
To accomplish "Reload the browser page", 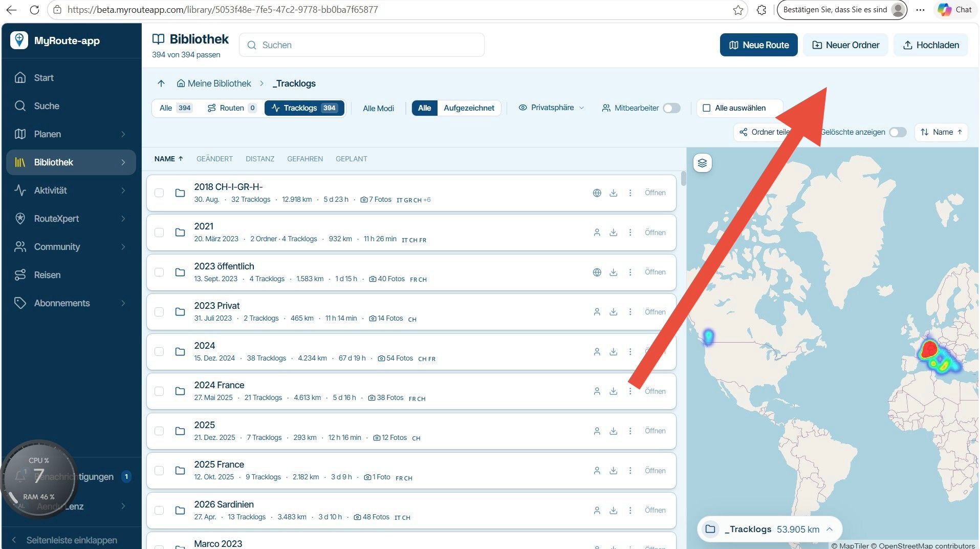I will click(34, 10).
